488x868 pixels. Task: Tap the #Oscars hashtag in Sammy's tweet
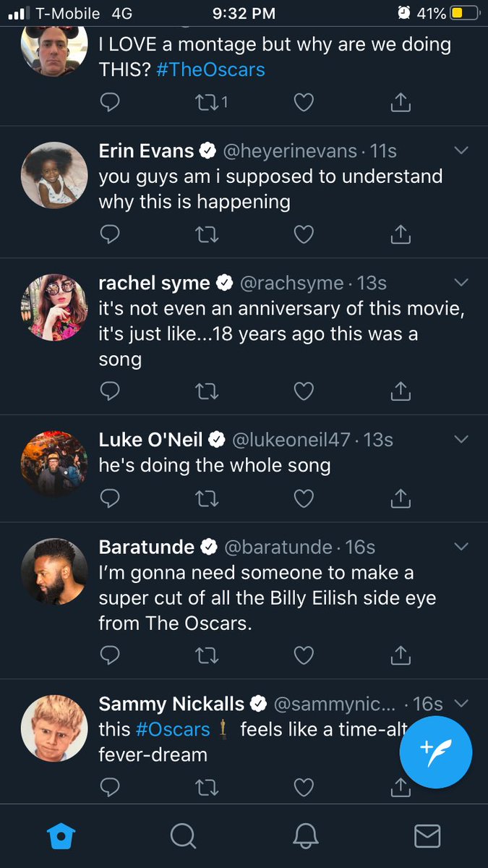pyautogui.click(x=172, y=728)
